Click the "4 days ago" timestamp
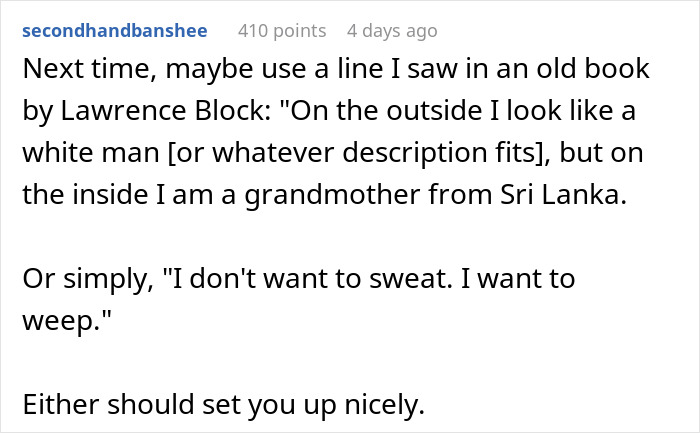Screen dimensions: 700x433 [391, 31]
